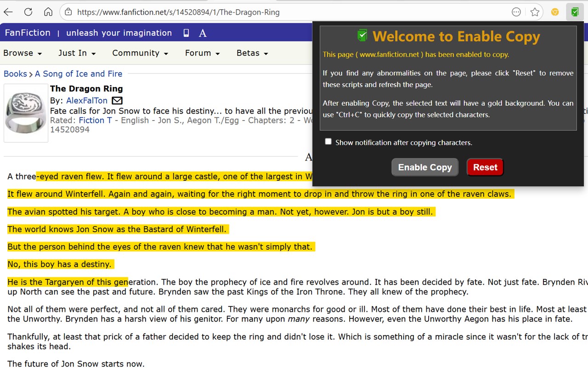Bookmark this page with the star icon
Viewport: 588px width, 368px height.
point(535,12)
